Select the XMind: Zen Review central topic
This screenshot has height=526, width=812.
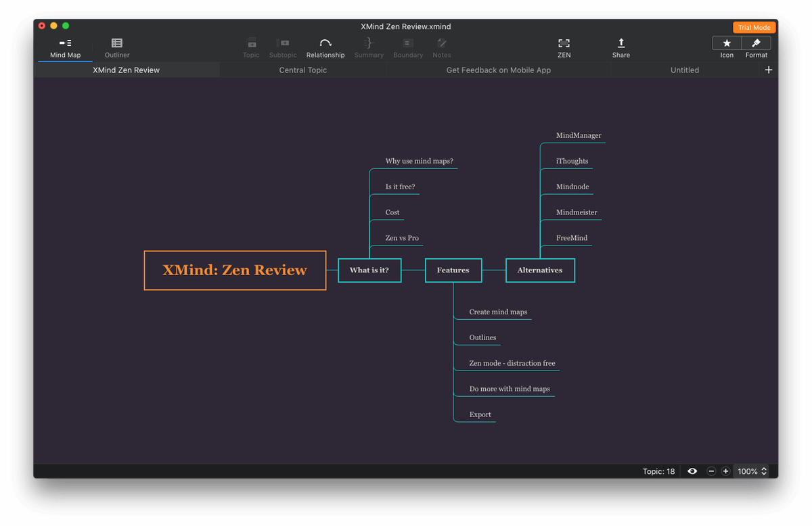pos(235,270)
